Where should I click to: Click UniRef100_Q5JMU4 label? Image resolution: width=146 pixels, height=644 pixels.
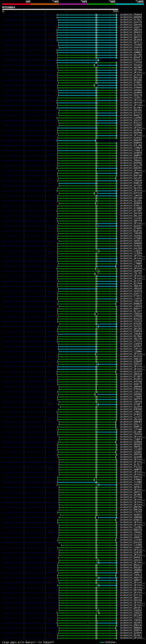click(x=131, y=40)
